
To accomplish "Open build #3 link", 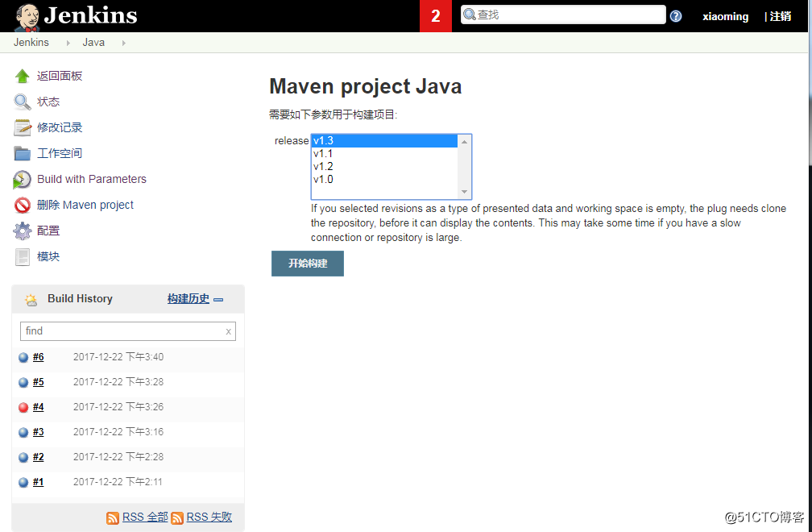I will [39, 431].
